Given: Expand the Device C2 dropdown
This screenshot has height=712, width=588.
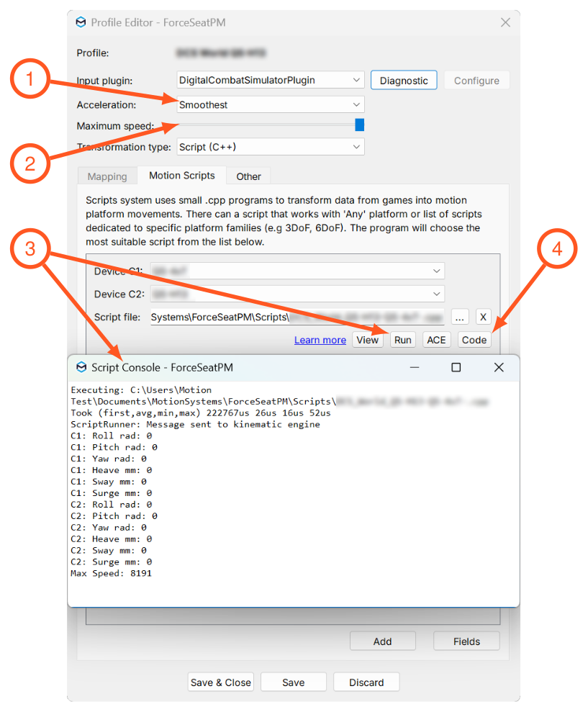Looking at the screenshot, I should pyautogui.click(x=297, y=294).
